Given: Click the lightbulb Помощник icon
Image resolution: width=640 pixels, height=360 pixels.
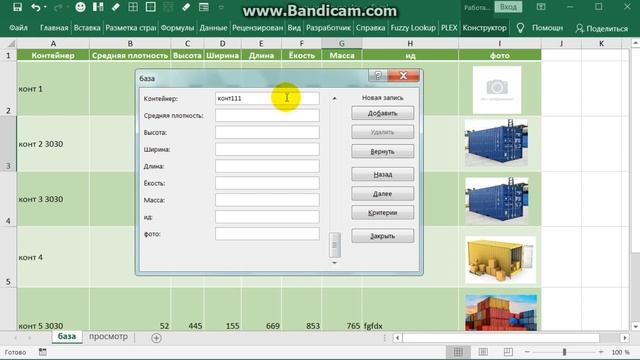Looking at the screenshot, I should [520, 28].
